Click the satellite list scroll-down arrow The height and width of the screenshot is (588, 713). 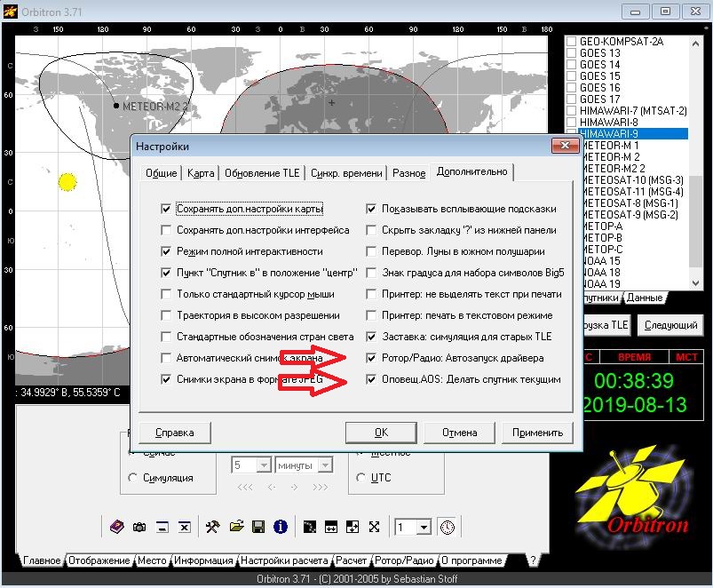695,282
